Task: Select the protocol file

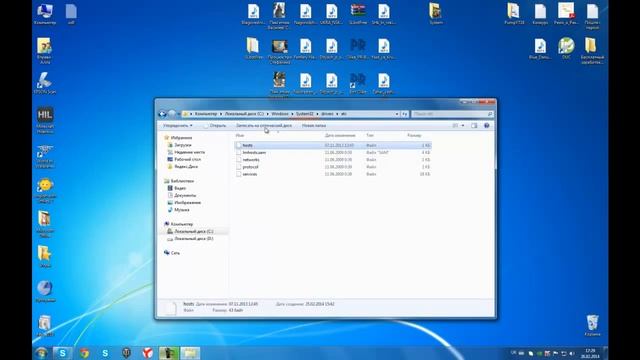Action: pyautogui.click(x=333, y=167)
